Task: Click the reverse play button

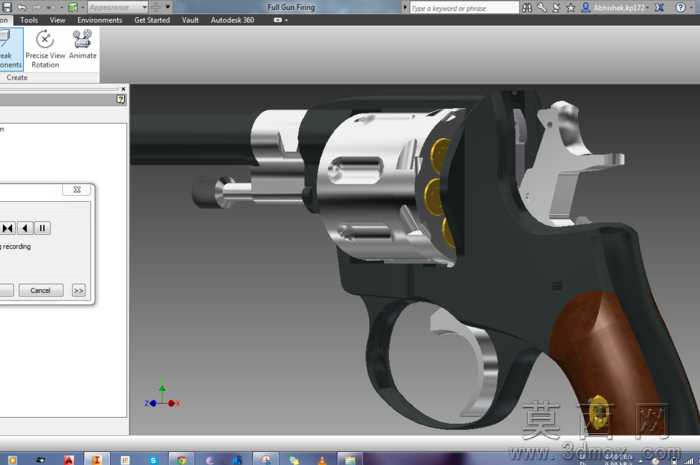Action: pos(25,228)
